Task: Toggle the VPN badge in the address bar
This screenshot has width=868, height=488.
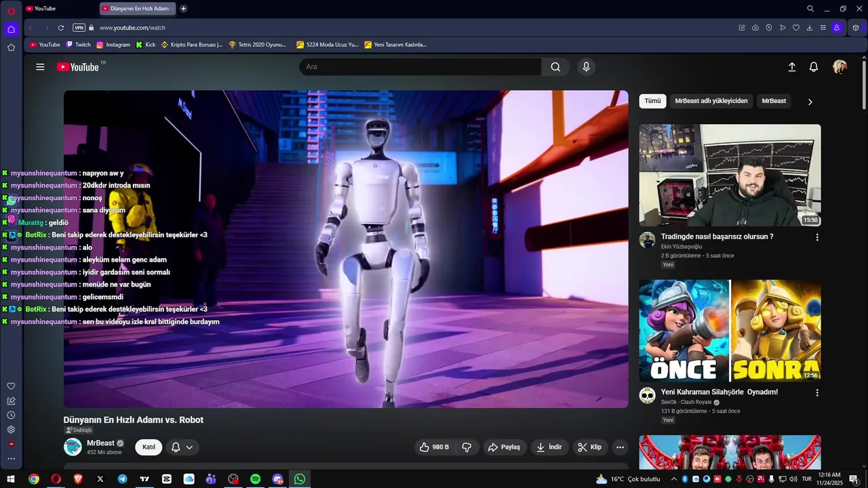Action: 79,28
